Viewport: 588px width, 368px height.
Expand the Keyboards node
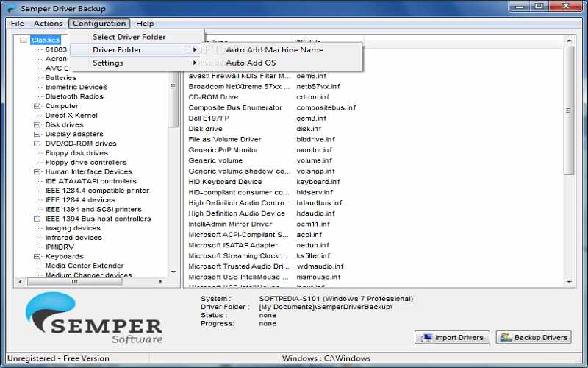[37, 256]
